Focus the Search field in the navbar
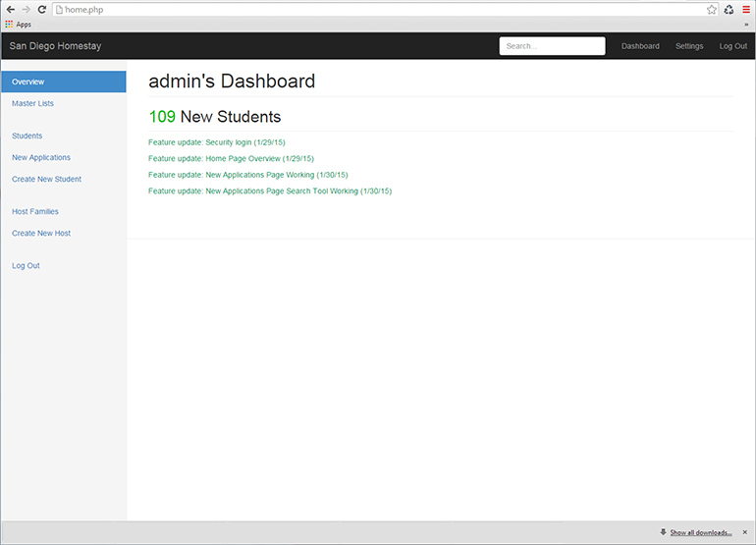This screenshot has height=545, width=756. click(x=552, y=46)
